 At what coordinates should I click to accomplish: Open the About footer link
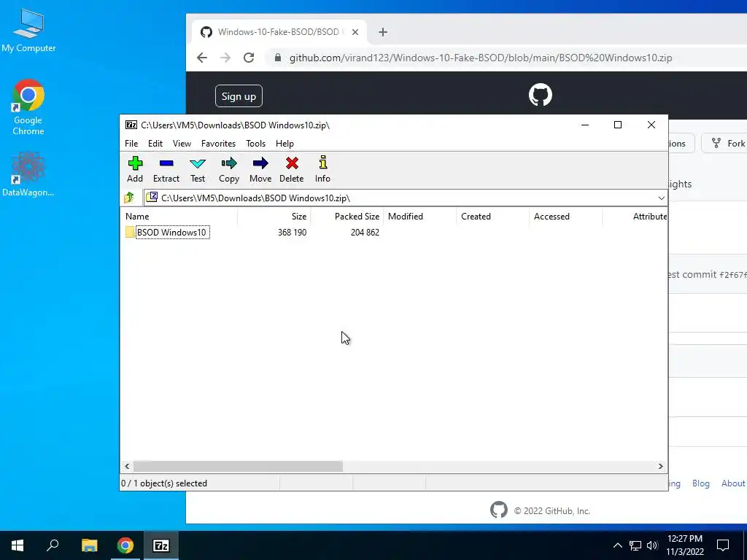pos(732,483)
